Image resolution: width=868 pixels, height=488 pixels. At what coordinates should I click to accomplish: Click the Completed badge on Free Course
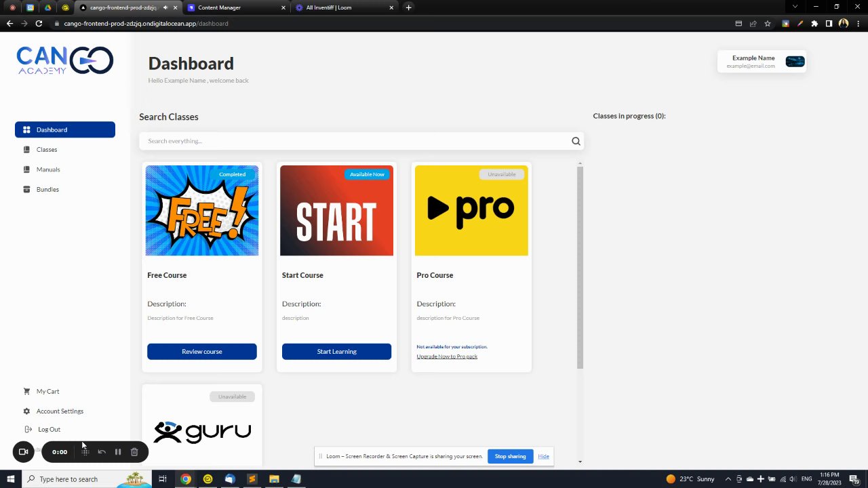[x=232, y=174]
